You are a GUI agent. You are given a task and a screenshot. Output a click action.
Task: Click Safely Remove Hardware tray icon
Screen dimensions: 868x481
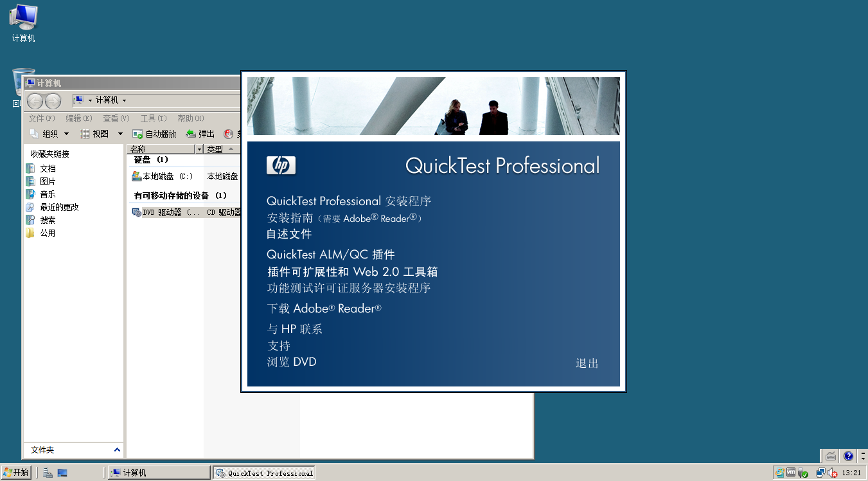[802, 473]
